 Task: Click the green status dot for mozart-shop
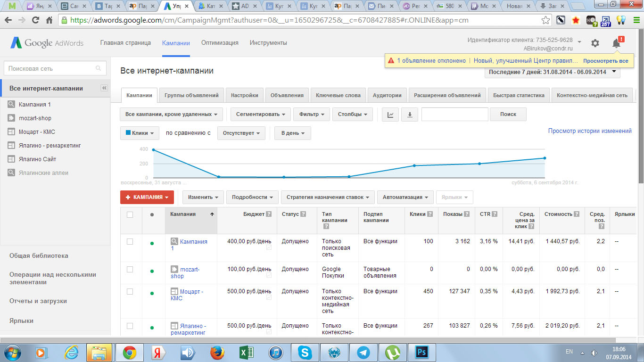[152, 271]
